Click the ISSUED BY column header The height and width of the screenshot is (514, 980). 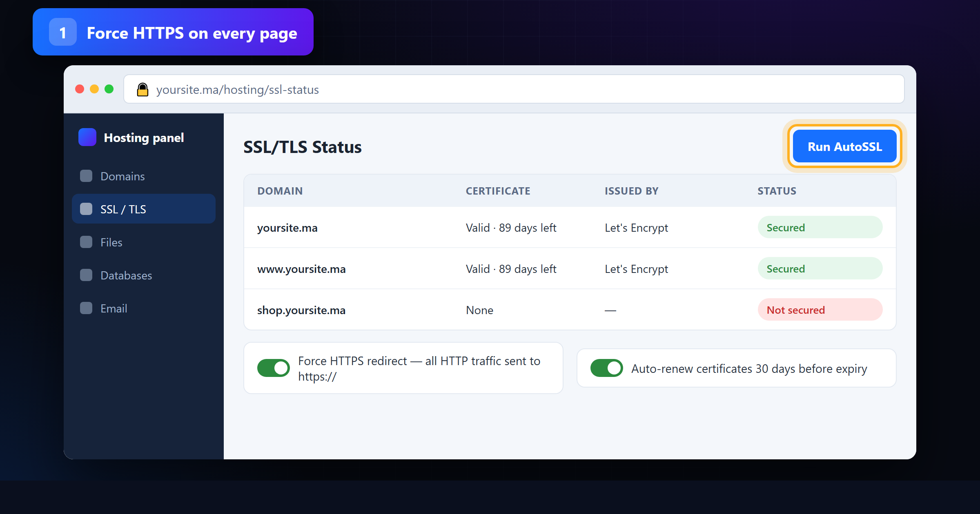click(x=632, y=191)
